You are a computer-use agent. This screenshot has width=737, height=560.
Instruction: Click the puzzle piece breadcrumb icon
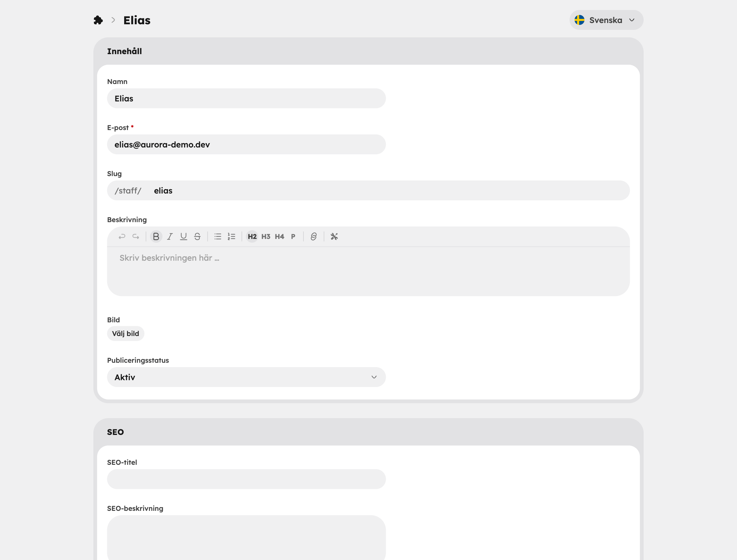[98, 20]
